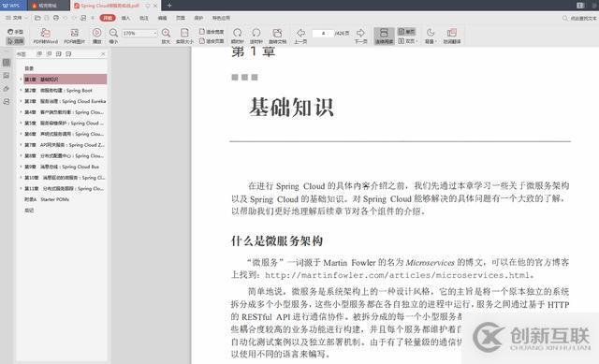Select 第5章 bookmark entry
Viewport: 599px width, 364px height.
tap(64, 123)
